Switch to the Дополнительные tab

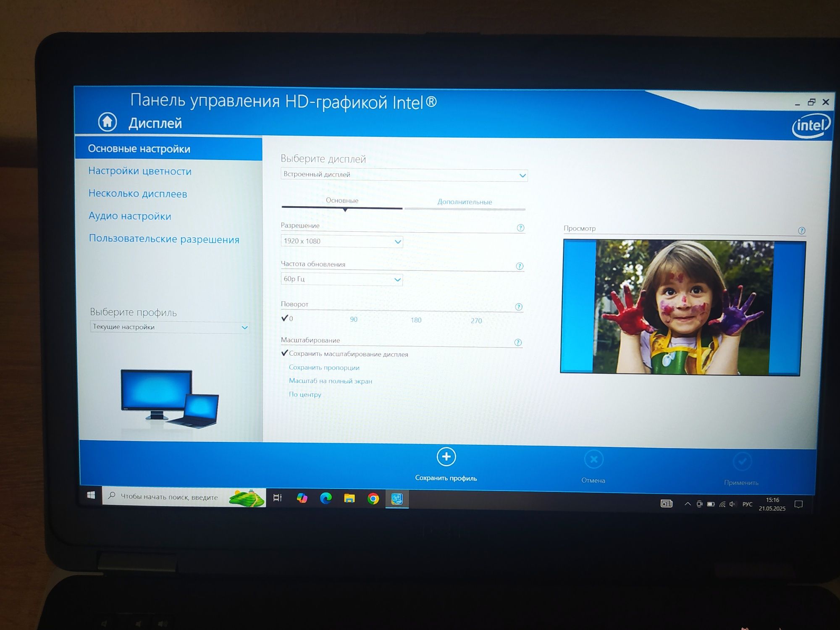[465, 202]
